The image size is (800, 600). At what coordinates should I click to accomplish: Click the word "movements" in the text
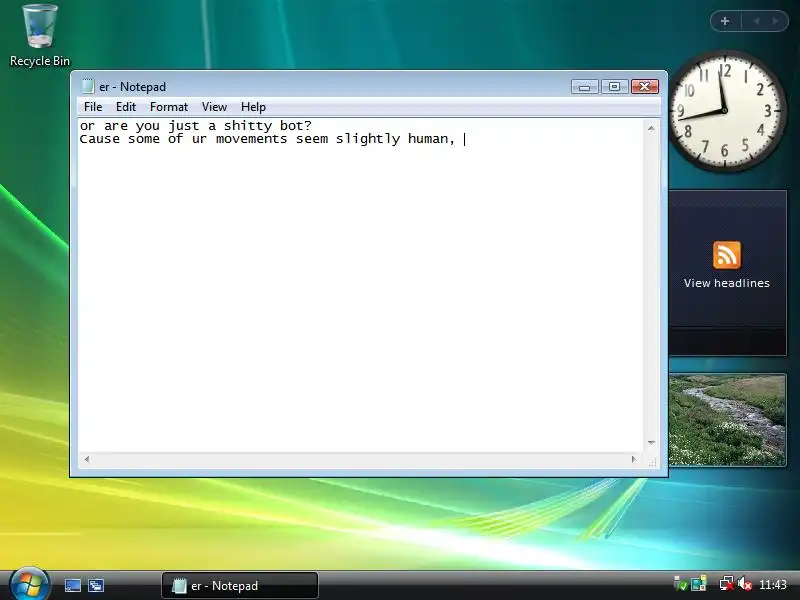tap(252, 139)
